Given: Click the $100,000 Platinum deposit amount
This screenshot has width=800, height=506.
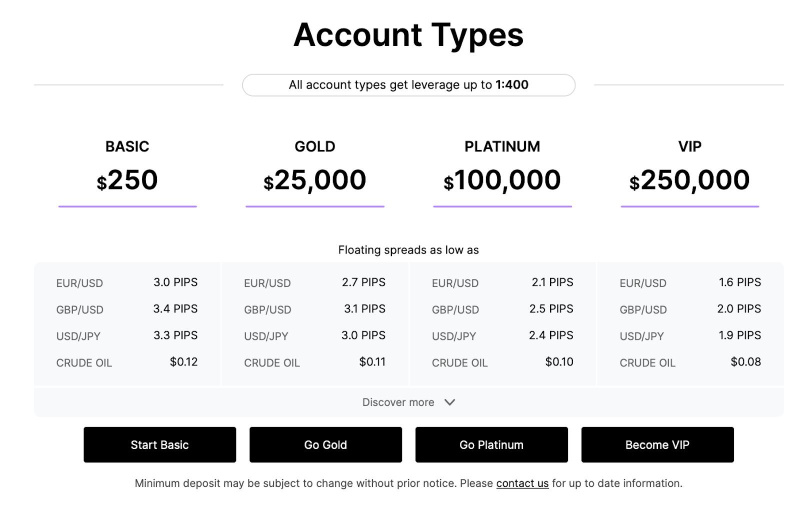Looking at the screenshot, I should tap(502, 181).
